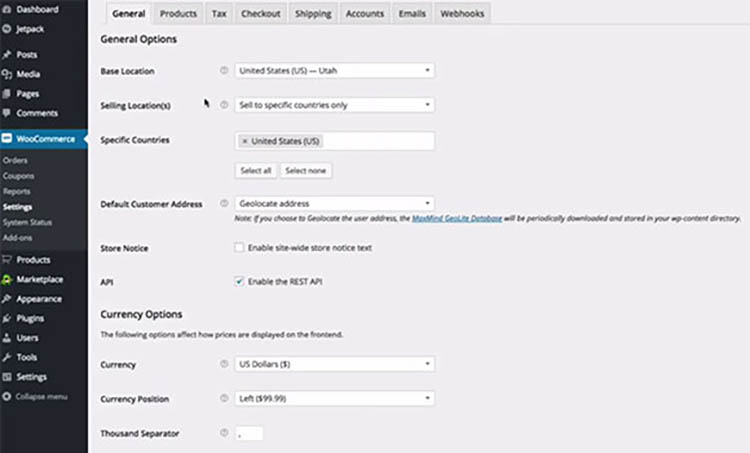The width and height of the screenshot is (750, 453).
Task: Switch to the General tab
Action: [x=129, y=13]
